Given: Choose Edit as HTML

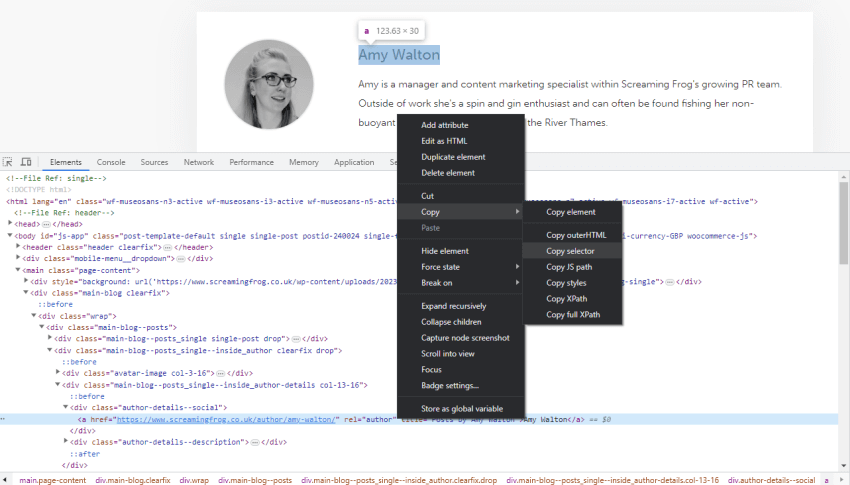Looking at the screenshot, I should pyautogui.click(x=461, y=141).
